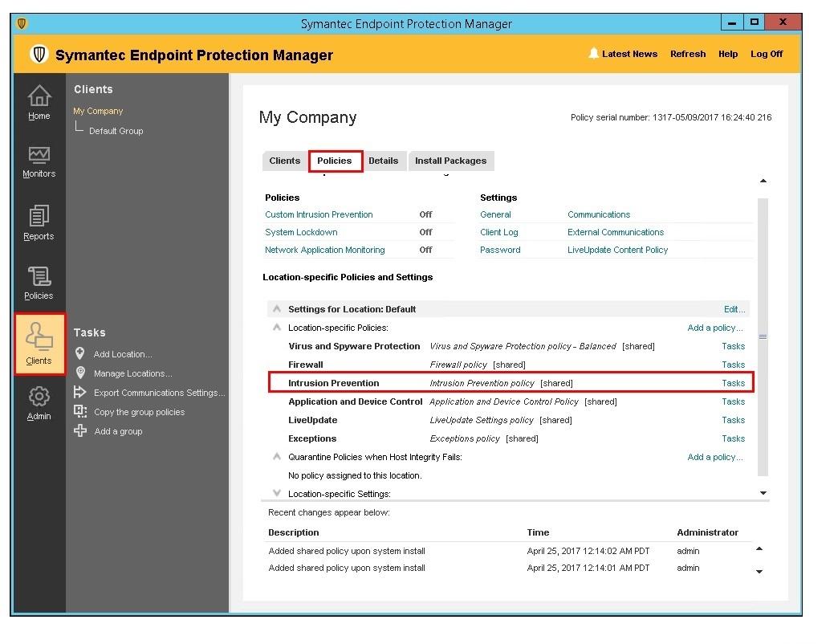
Task: Click Edit for Location Default settings
Action: 734,309
